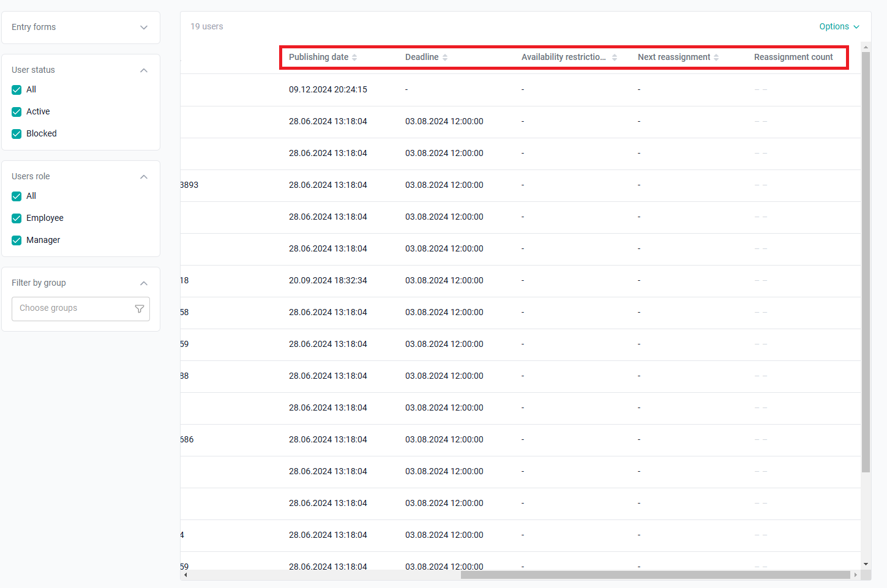Click scroll-down arrow on vertical scrollbar
The image size is (887, 588).
click(866, 564)
